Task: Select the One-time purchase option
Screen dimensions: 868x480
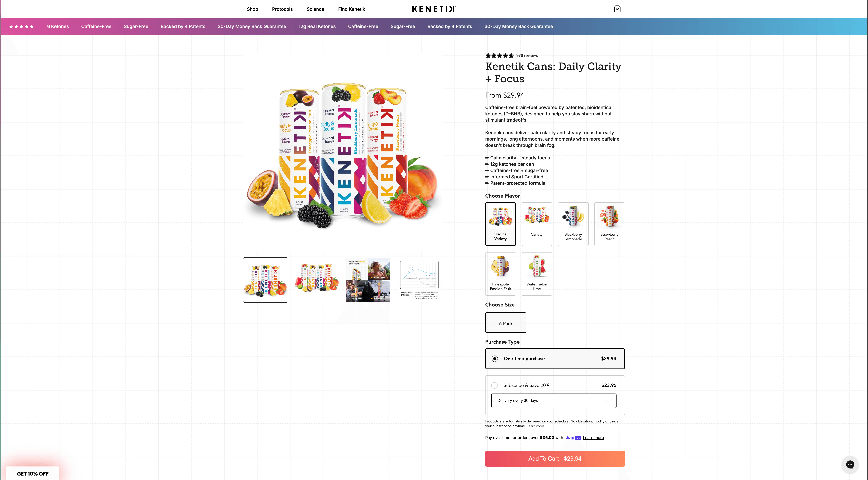Action: [494, 358]
